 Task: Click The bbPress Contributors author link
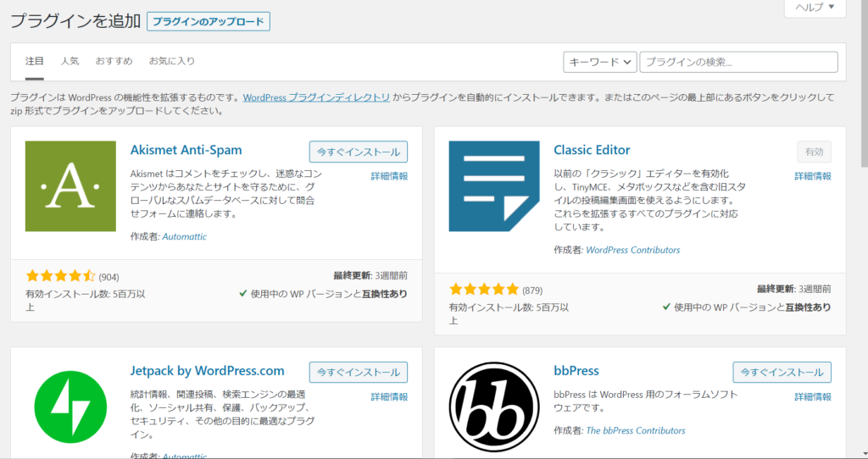pyautogui.click(x=636, y=430)
